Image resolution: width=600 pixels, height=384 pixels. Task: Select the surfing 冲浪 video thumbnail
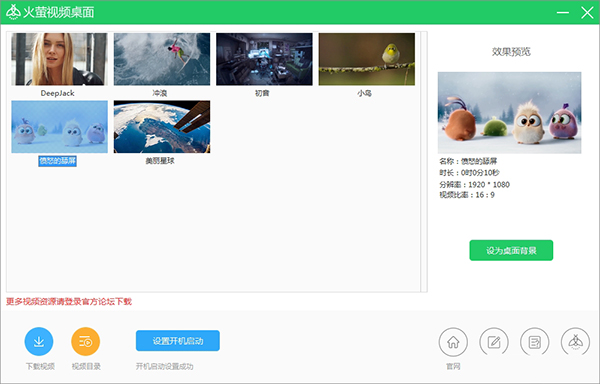162,59
